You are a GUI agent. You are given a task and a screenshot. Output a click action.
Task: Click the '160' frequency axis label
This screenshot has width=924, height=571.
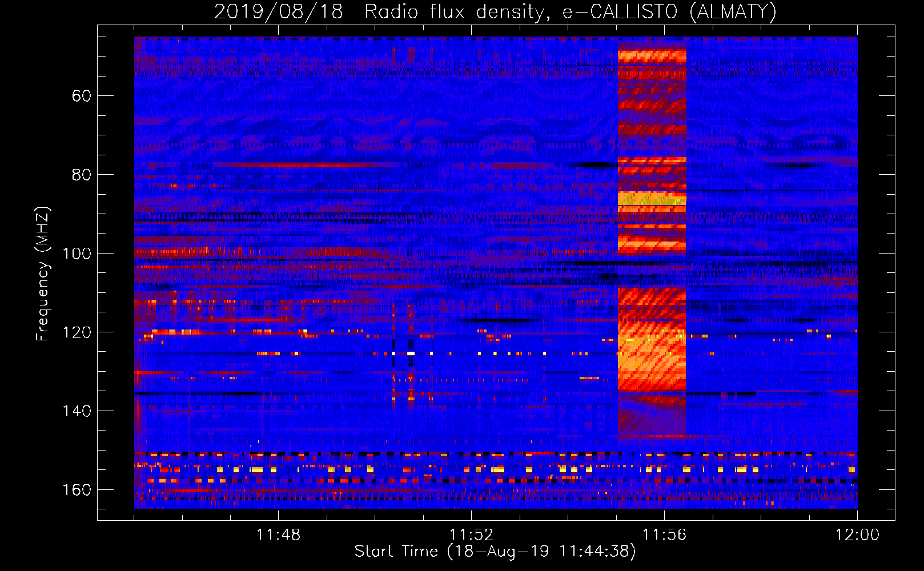click(x=77, y=490)
